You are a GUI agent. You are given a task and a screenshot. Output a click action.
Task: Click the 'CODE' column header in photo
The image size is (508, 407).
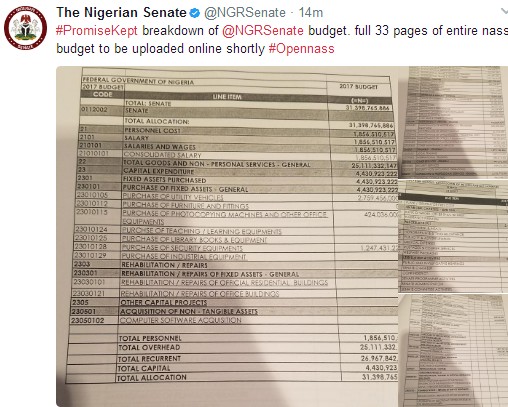pyautogui.click(x=103, y=94)
